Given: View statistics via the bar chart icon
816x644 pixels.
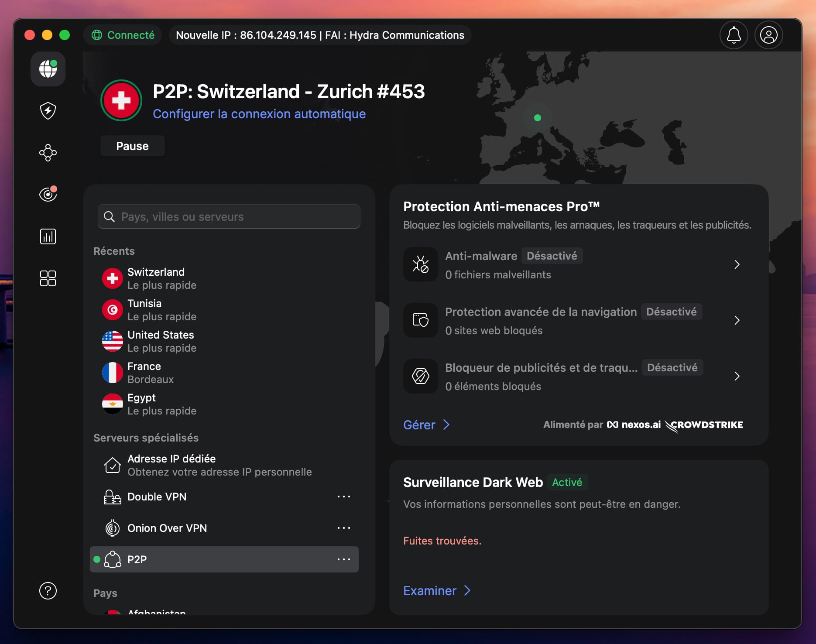Looking at the screenshot, I should point(48,236).
